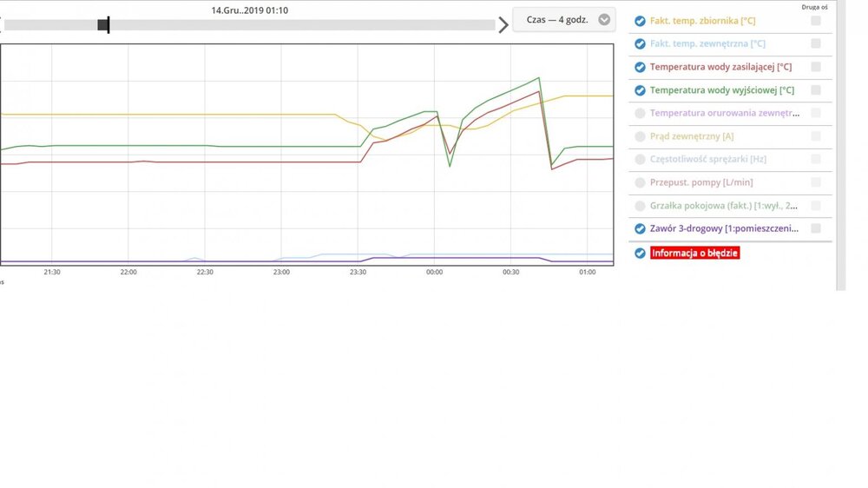
Task: Click the Informacja o błędzie red label
Action: (x=694, y=254)
